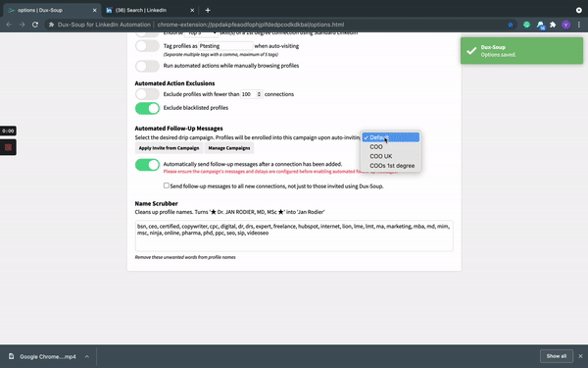Image resolution: width=588 pixels, height=368 pixels.
Task: Click the Window control circle at top right
Action: 578,10
